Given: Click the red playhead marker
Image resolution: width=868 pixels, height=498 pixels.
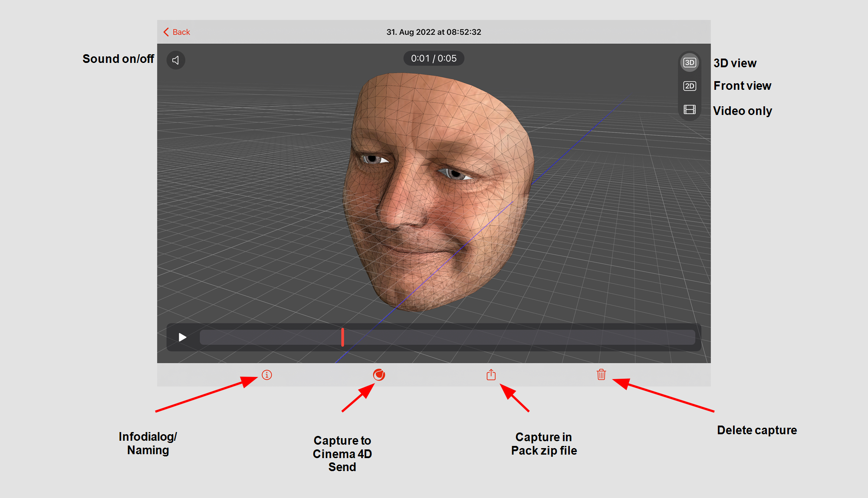Looking at the screenshot, I should click(342, 337).
